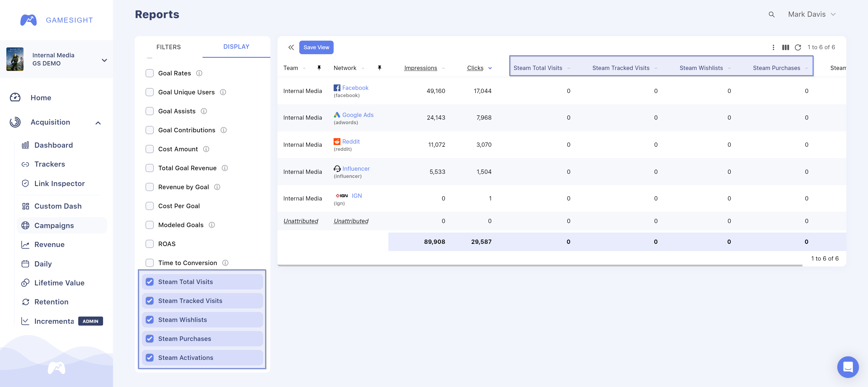This screenshot has width=868, height=387.
Task: Show info for Goal Rates
Action: click(199, 73)
